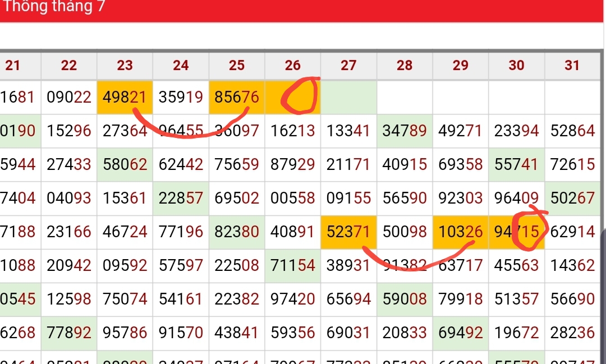Click the highlighted cell 10326
Viewport: 606px width, 364px height.
coord(461,232)
